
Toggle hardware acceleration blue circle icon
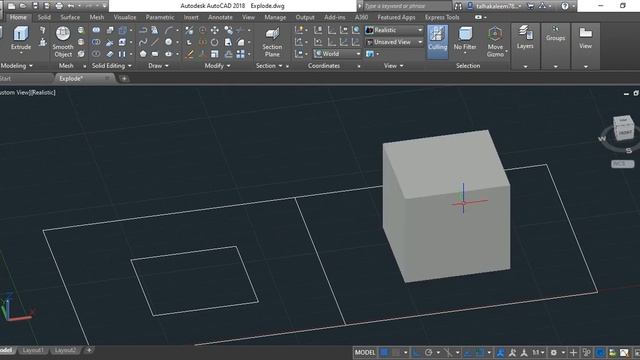coord(600,352)
